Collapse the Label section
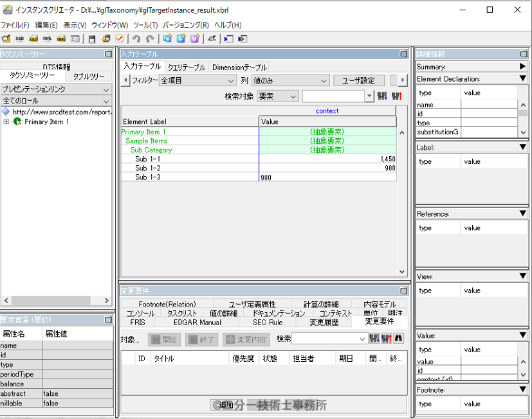The height and width of the screenshot is (419, 532). click(523, 147)
